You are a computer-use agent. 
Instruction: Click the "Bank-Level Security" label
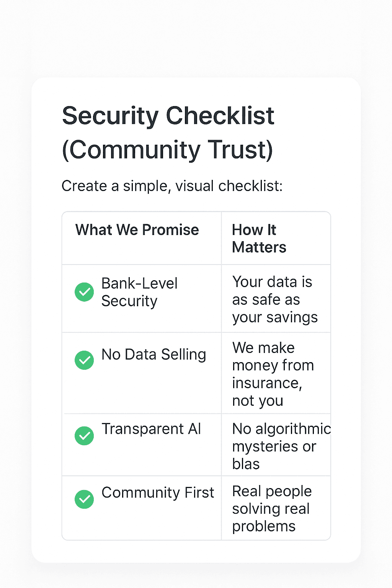[139, 292]
